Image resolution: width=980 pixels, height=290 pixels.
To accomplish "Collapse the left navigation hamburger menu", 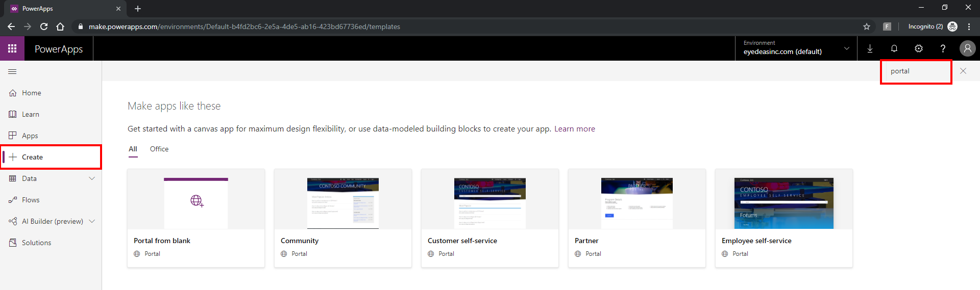I will click(x=12, y=71).
